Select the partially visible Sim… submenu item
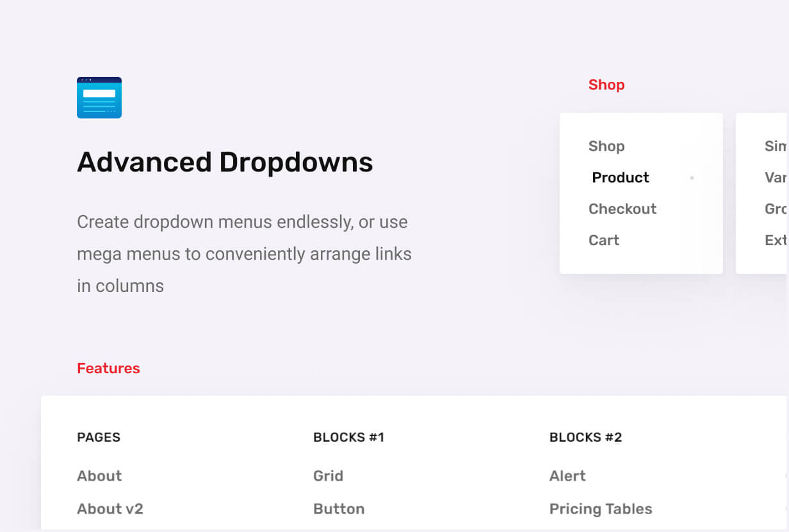 point(776,146)
